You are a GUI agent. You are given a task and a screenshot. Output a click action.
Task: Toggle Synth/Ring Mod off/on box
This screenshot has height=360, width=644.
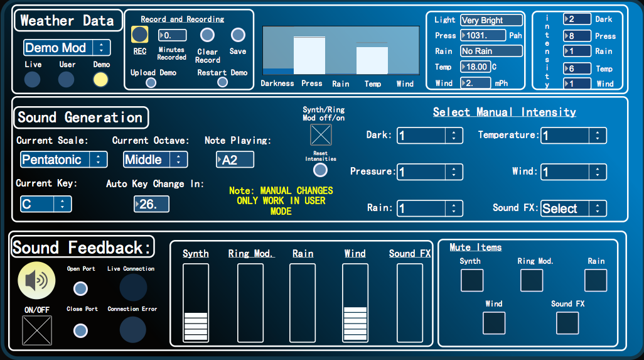tap(321, 134)
